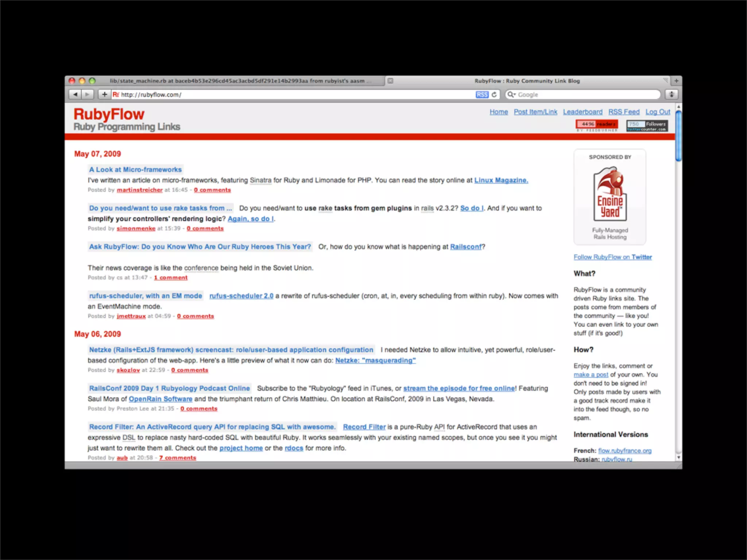Click the 'make a post' sidebar link

tap(591, 375)
